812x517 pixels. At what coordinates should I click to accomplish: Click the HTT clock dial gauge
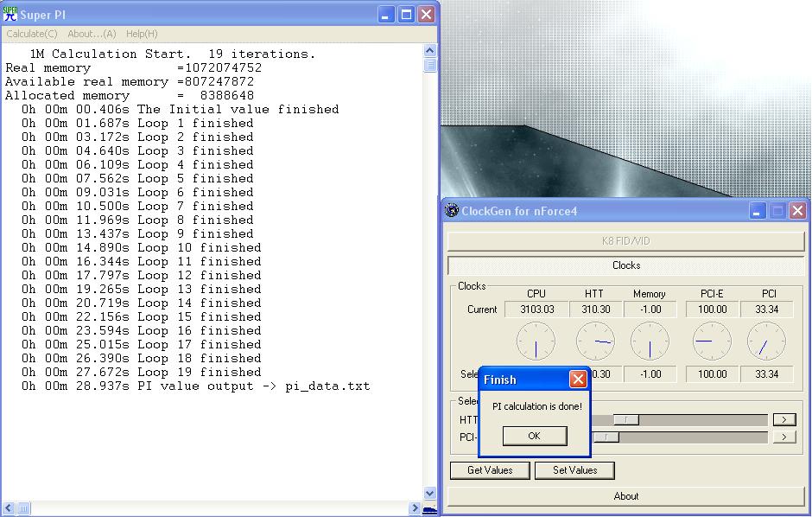pyautogui.click(x=595, y=341)
